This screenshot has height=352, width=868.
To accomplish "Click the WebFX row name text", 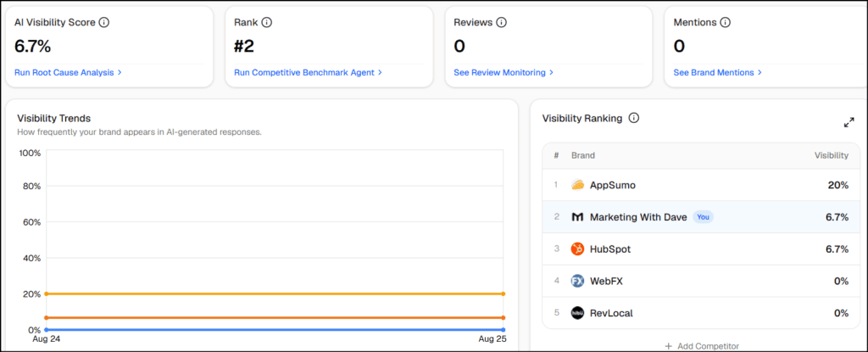I will 606,281.
